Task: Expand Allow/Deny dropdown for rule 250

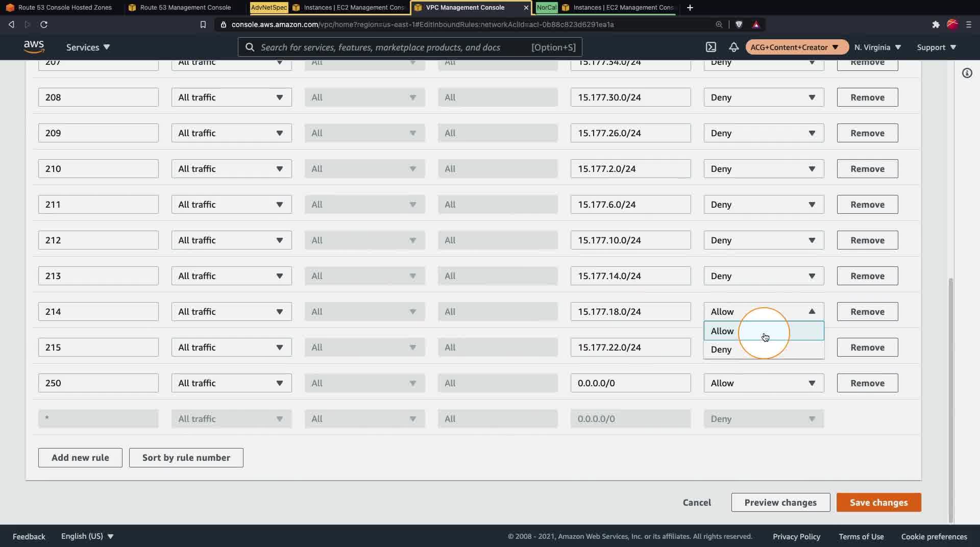Action: point(764,383)
